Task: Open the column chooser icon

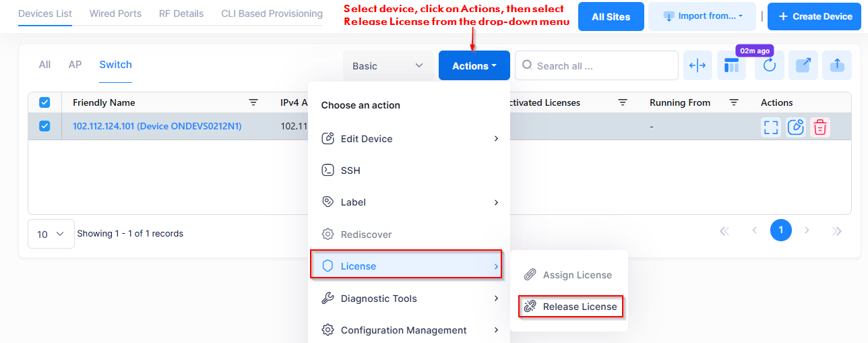Action: pos(731,66)
